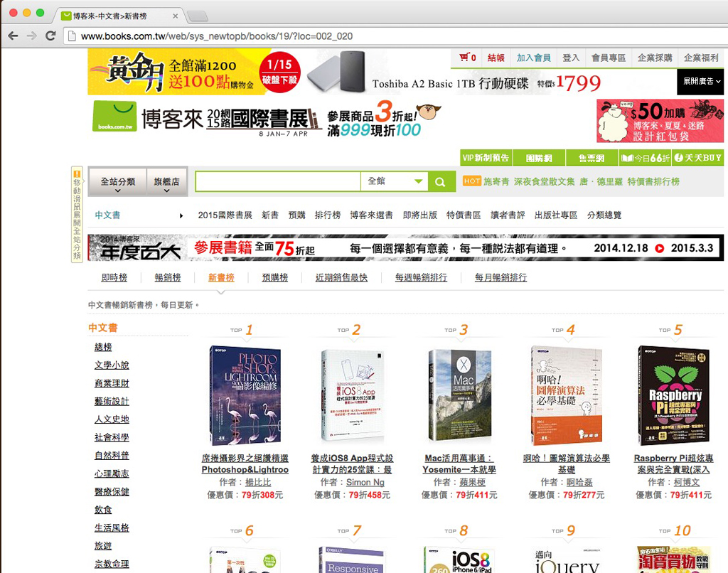This screenshot has height=573, width=728.
Task: Click the 特價書排行榜 hot keyword
Action: click(653, 181)
